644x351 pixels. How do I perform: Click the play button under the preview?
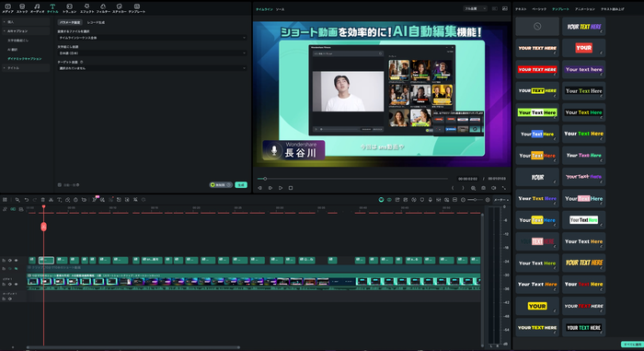pos(281,188)
